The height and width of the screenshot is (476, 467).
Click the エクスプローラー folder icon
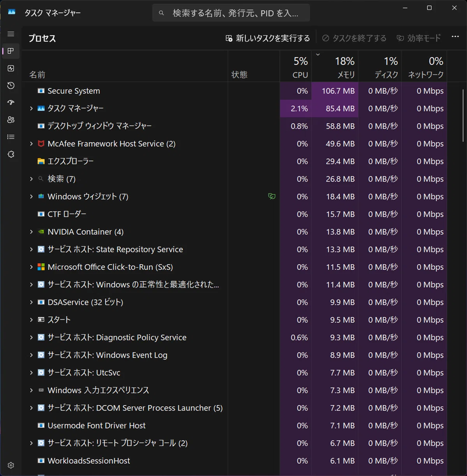click(x=41, y=161)
